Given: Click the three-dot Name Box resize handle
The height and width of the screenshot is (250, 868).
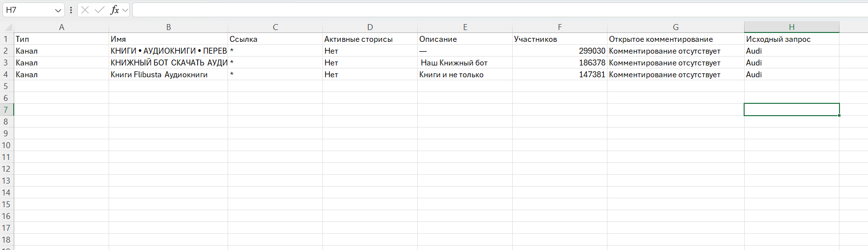Looking at the screenshot, I should (x=71, y=10).
